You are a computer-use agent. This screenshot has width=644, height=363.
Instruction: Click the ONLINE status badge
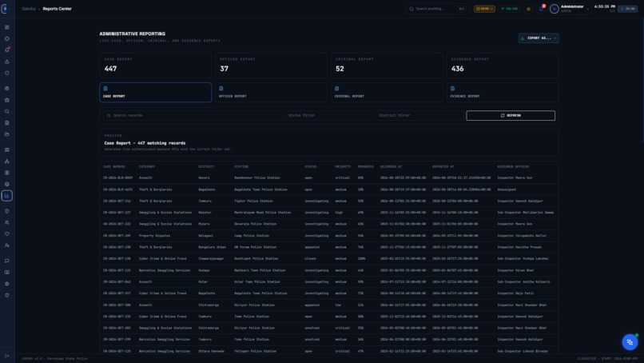click(x=509, y=9)
